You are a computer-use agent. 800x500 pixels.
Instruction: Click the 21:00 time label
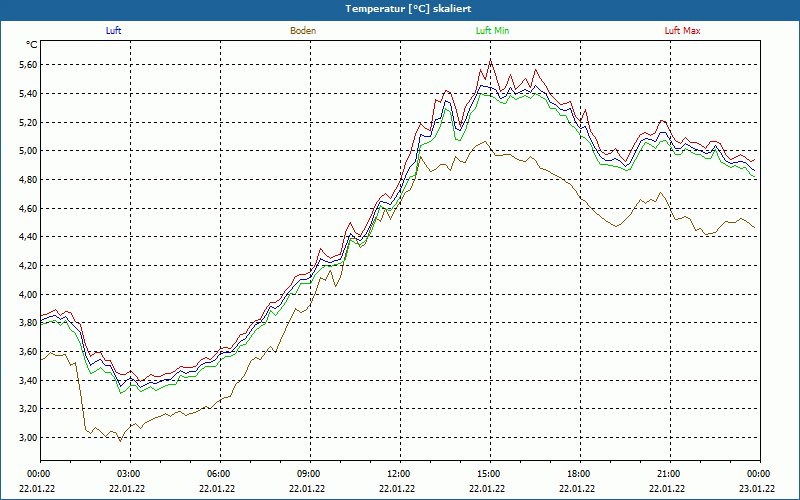point(670,474)
